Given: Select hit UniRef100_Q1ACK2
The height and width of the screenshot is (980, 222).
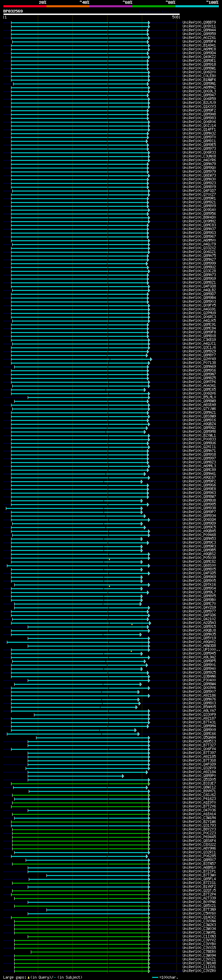Looking at the screenshot, I should coord(199,917).
